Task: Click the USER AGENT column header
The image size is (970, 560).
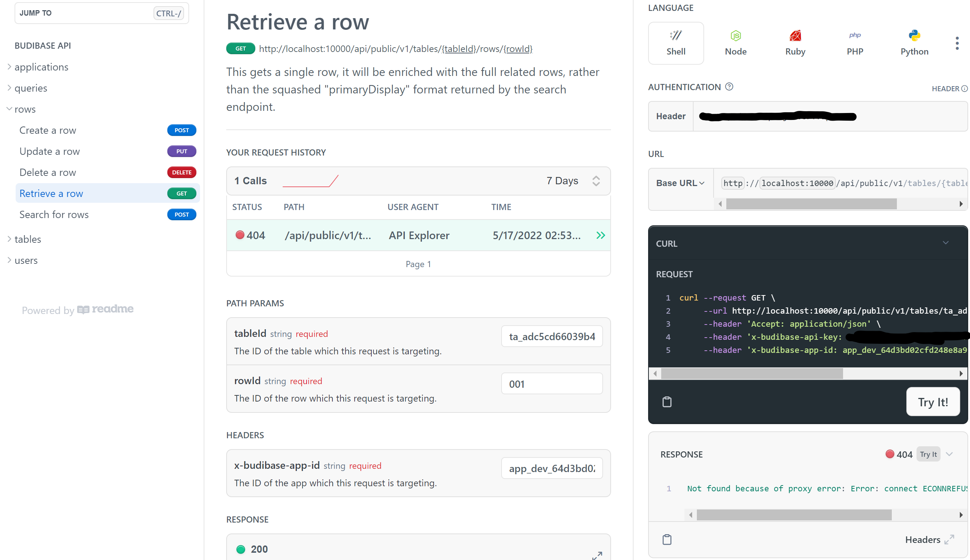Action: click(x=413, y=207)
